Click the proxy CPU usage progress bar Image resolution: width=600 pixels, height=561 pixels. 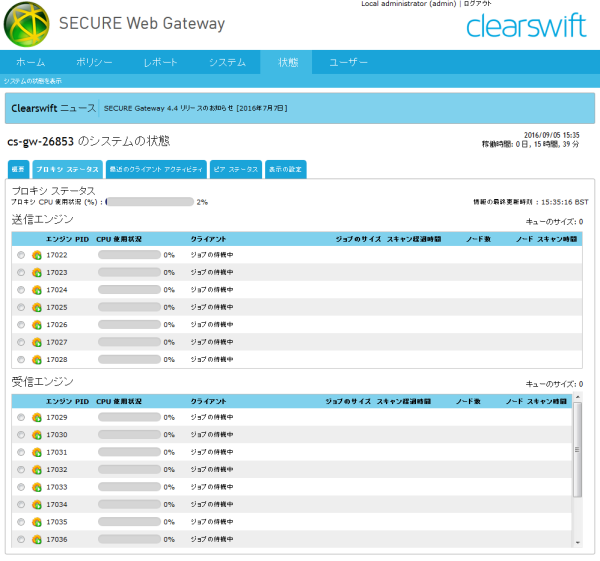tap(150, 202)
